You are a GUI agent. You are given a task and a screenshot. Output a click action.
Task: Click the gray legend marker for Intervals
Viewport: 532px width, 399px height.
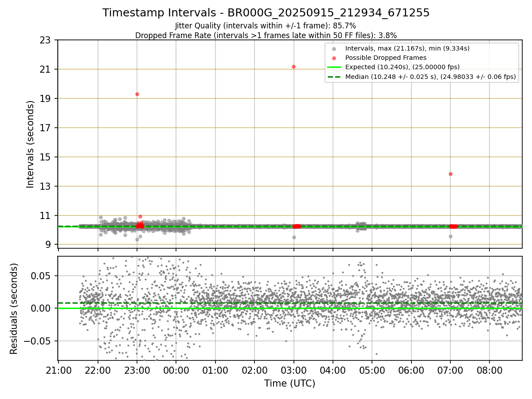coord(334,49)
